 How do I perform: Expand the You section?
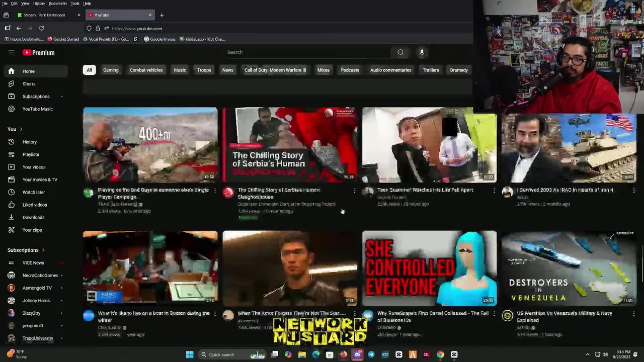15,129
